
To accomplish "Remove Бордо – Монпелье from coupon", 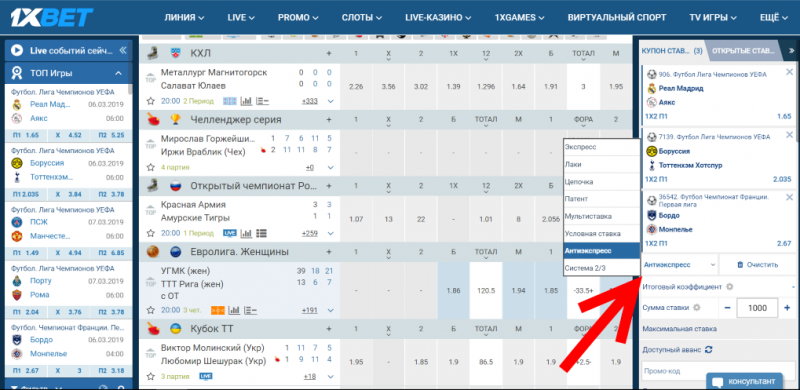I will pos(789,197).
